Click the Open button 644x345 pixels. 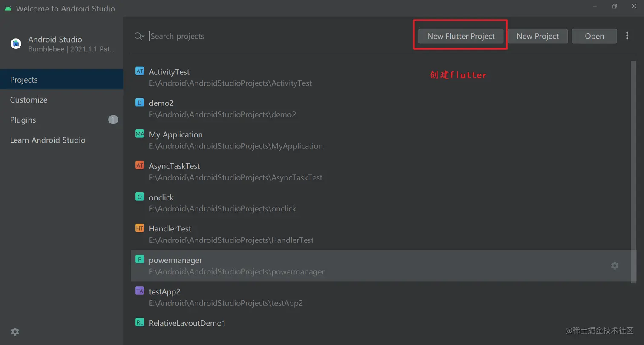(x=594, y=36)
